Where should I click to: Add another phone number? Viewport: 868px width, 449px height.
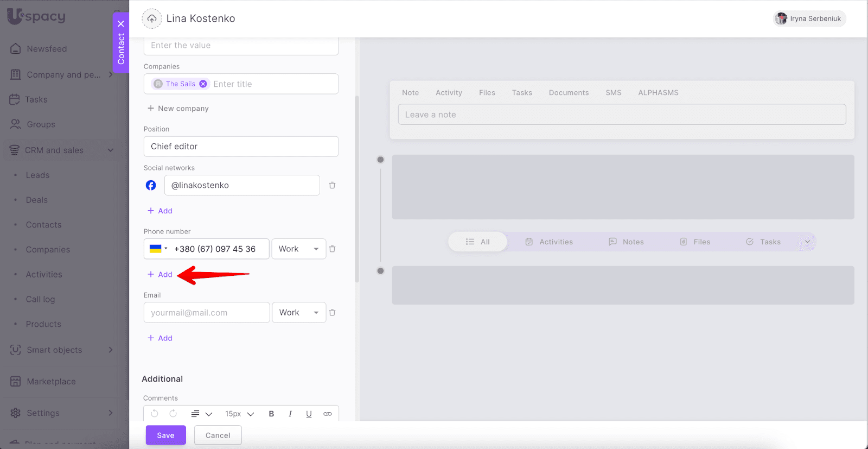[x=160, y=275]
